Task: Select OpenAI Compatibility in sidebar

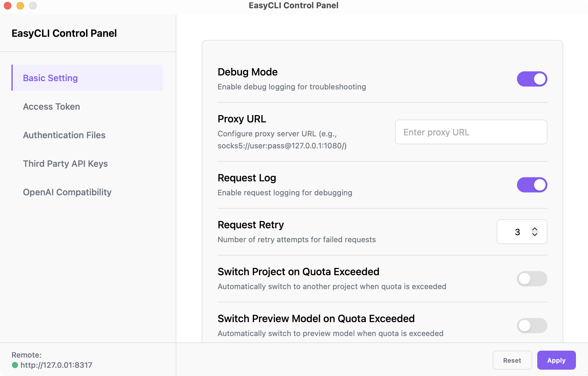Action: tap(67, 192)
